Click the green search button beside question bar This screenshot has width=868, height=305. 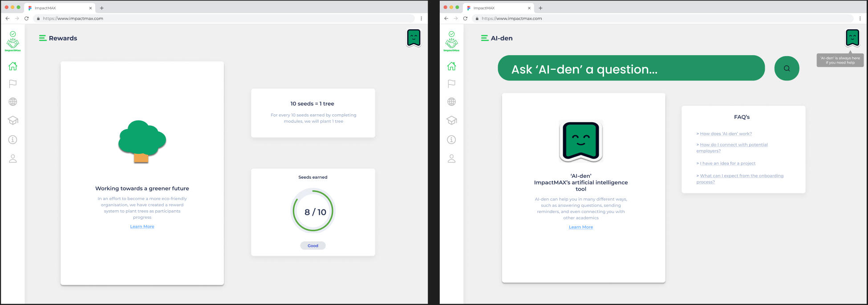[787, 68]
